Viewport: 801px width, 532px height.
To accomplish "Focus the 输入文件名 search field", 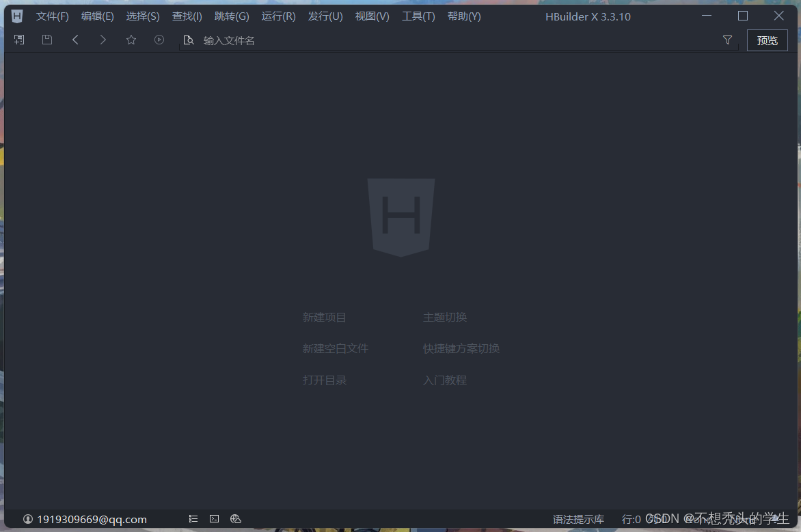I will pos(459,40).
